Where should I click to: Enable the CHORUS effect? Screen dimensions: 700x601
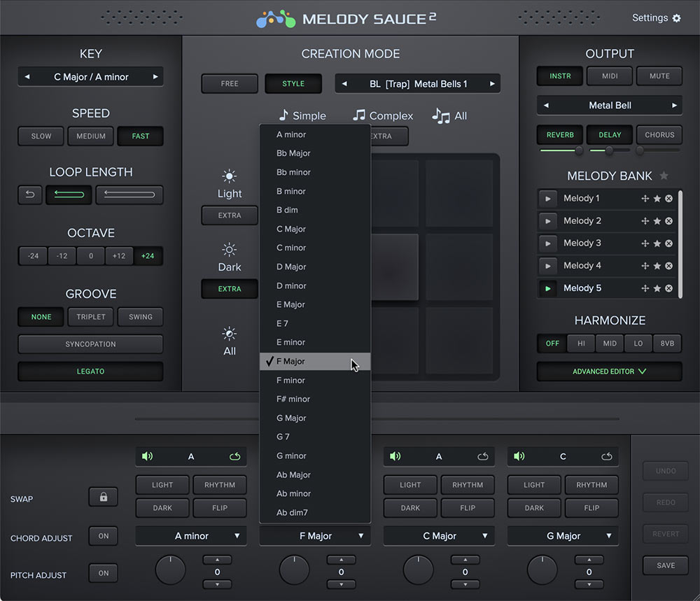[x=659, y=134]
